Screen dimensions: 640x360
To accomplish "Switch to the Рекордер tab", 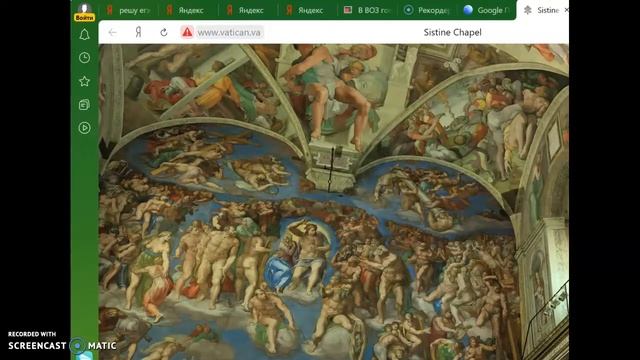I will coord(427,10).
